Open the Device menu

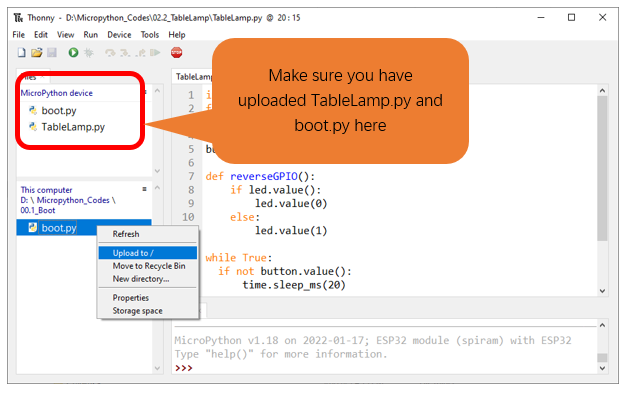point(119,35)
